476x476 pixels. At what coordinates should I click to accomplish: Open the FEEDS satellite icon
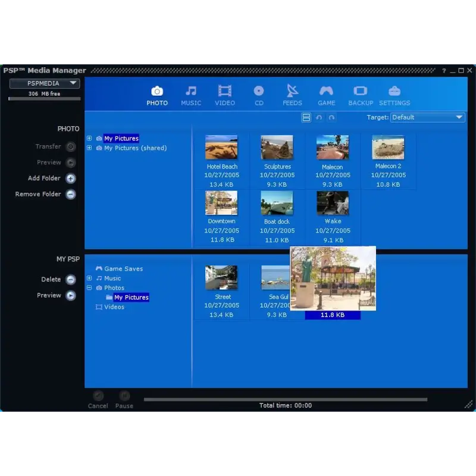(292, 92)
